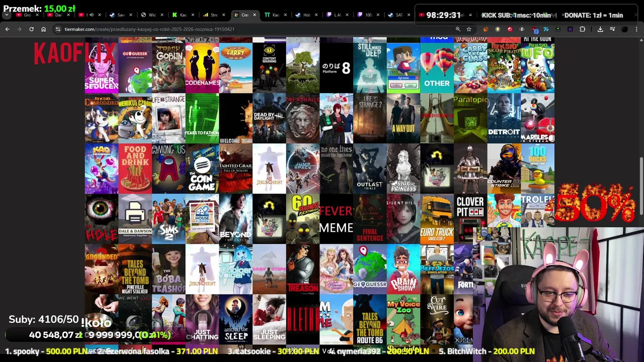Select the Sims 2 tile

coord(169,219)
